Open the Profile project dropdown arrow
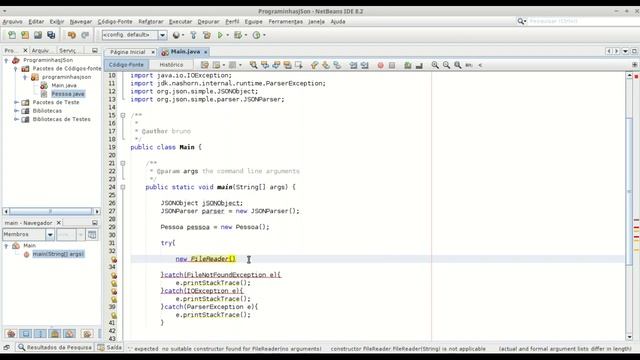Image resolution: width=640 pixels, height=360 pixels. tap(264, 35)
